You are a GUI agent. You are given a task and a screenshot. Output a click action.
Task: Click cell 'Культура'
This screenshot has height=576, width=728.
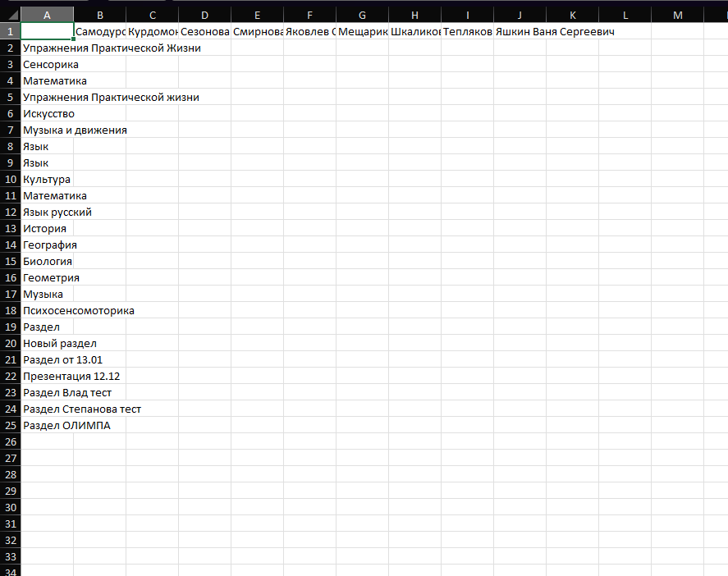[x=47, y=179]
